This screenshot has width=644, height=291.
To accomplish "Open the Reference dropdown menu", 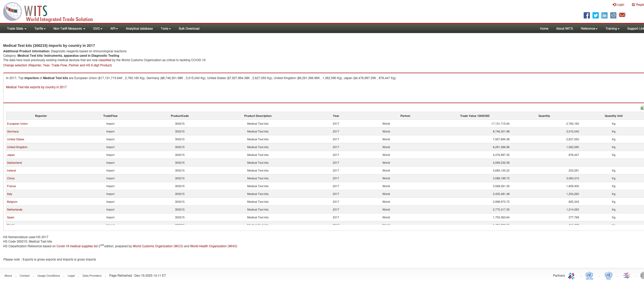I will tap(589, 29).
